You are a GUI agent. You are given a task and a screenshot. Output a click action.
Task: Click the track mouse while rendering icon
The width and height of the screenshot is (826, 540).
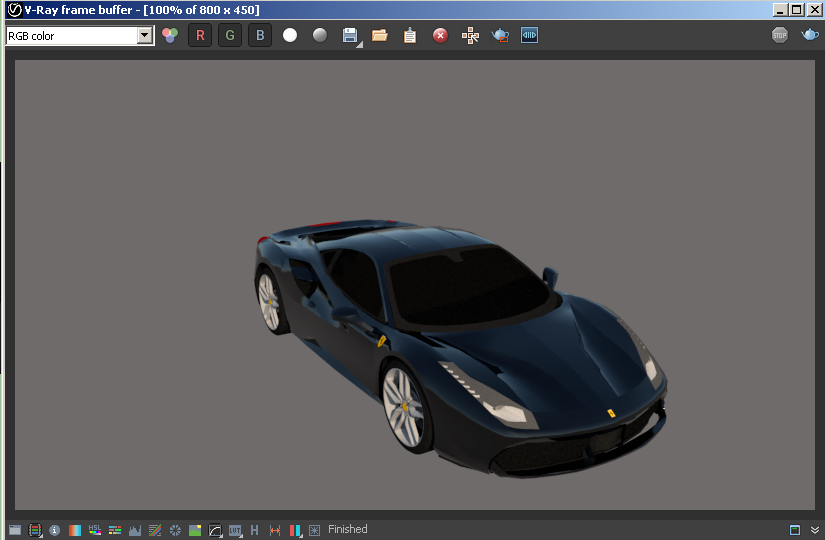point(470,35)
